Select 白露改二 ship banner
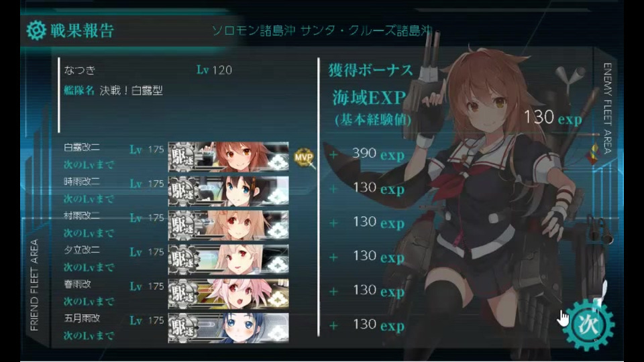This screenshot has height=362, width=644. [x=228, y=157]
